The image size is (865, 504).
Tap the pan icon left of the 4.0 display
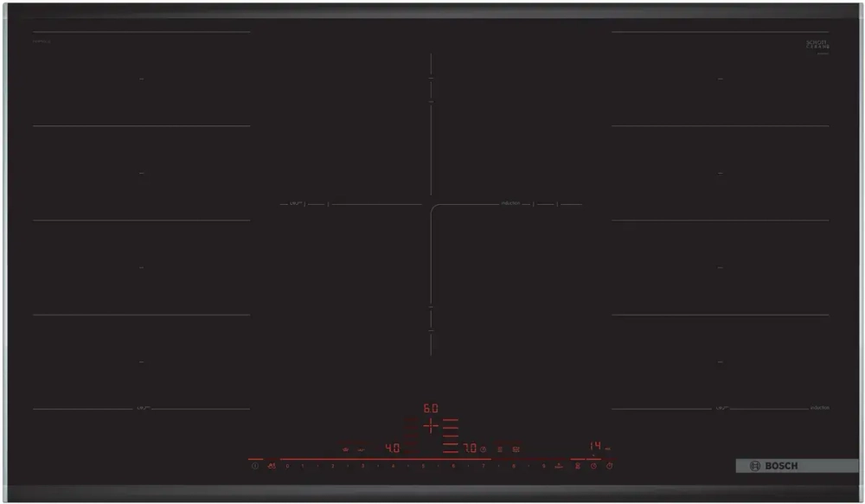pyautogui.click(x=361, y=447)
